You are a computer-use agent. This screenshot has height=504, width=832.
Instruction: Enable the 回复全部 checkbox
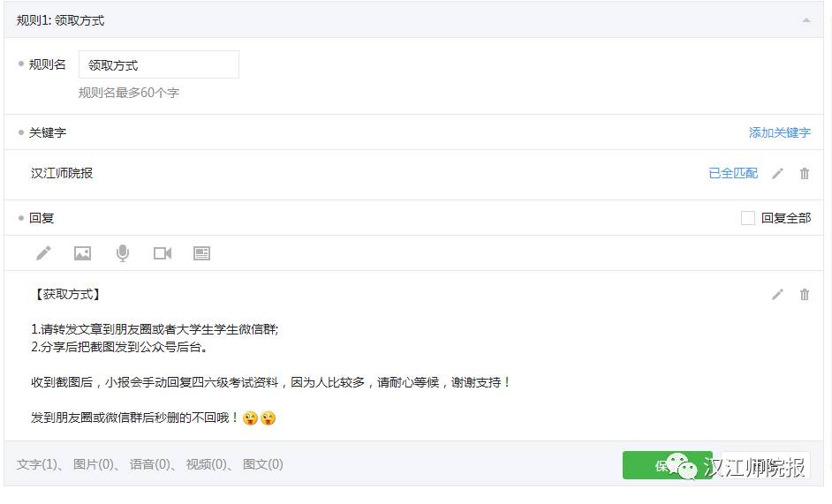tap(748, 218)
